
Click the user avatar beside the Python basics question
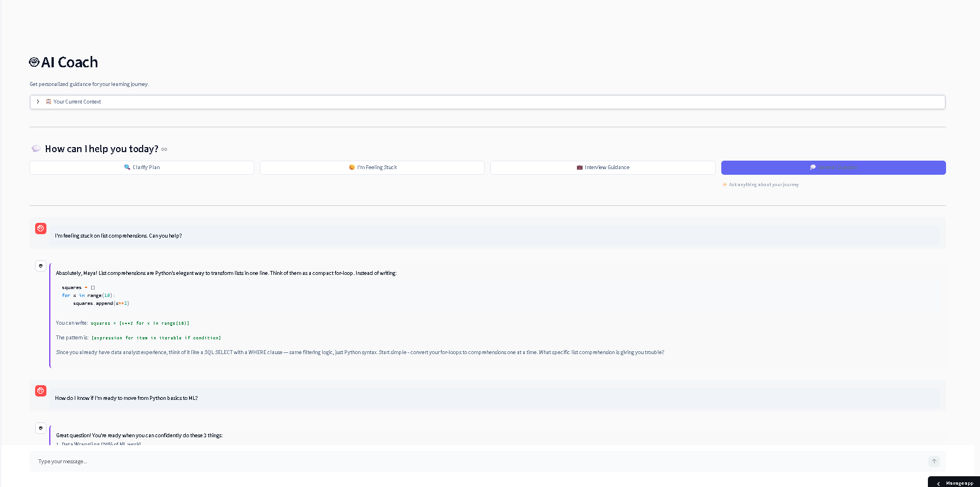pyautogui.click(x=41, y=391)
